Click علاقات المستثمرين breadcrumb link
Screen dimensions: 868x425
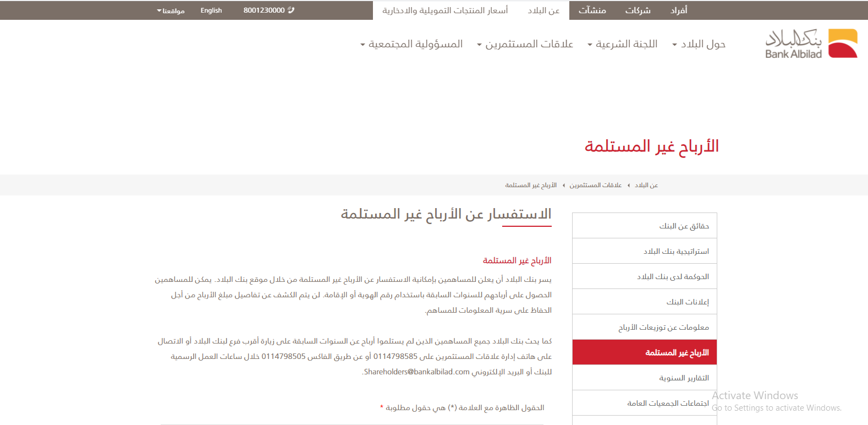[595, 185]
